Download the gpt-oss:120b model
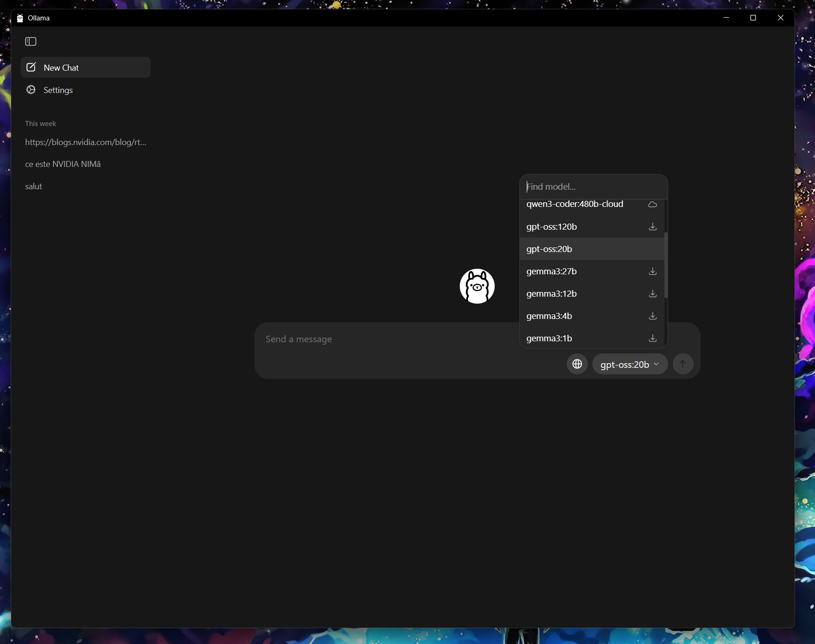The height and width of the screenshot is (644, 815). click(652, 227)
